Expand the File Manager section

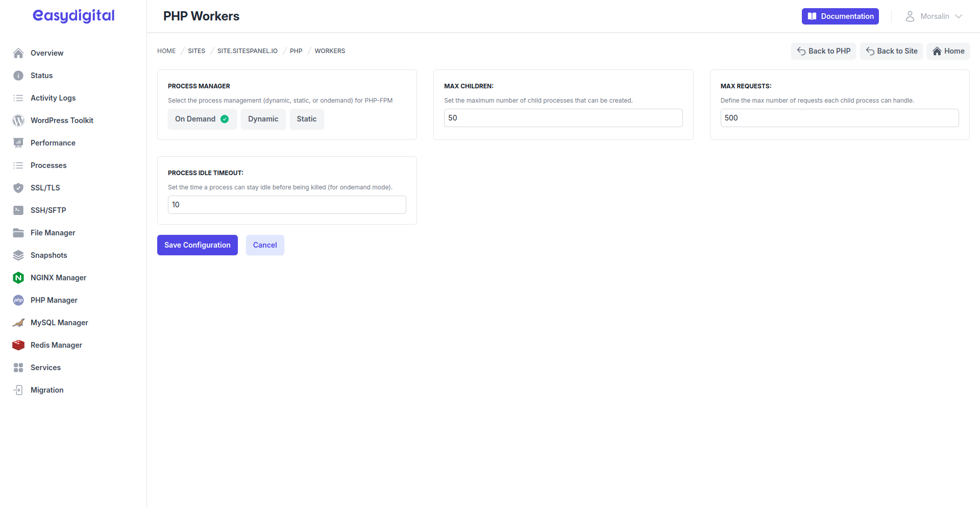(53, 232)
